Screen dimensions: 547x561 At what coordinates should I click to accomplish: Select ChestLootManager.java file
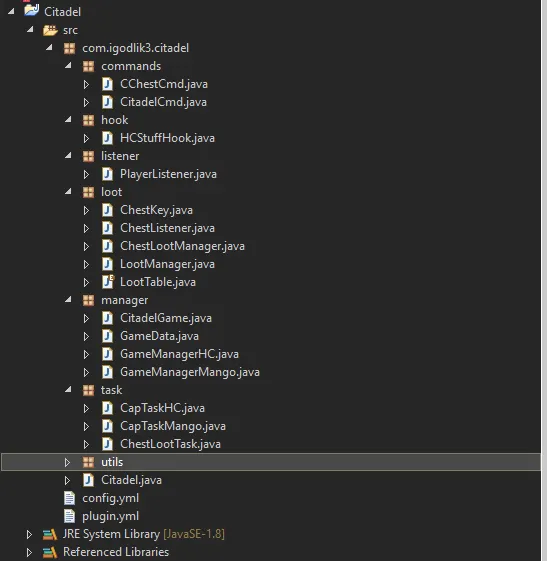[182, 246]
